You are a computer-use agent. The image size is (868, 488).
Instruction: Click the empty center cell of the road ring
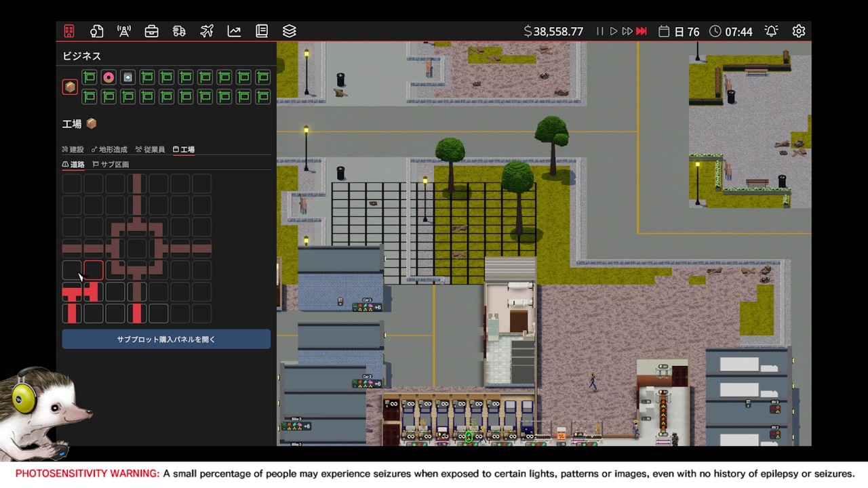click(137, 249)
